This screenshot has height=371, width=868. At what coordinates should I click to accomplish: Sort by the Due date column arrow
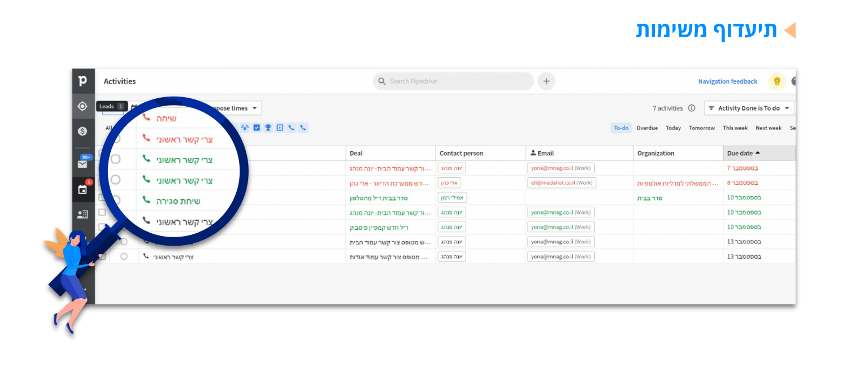pos(757,153)
